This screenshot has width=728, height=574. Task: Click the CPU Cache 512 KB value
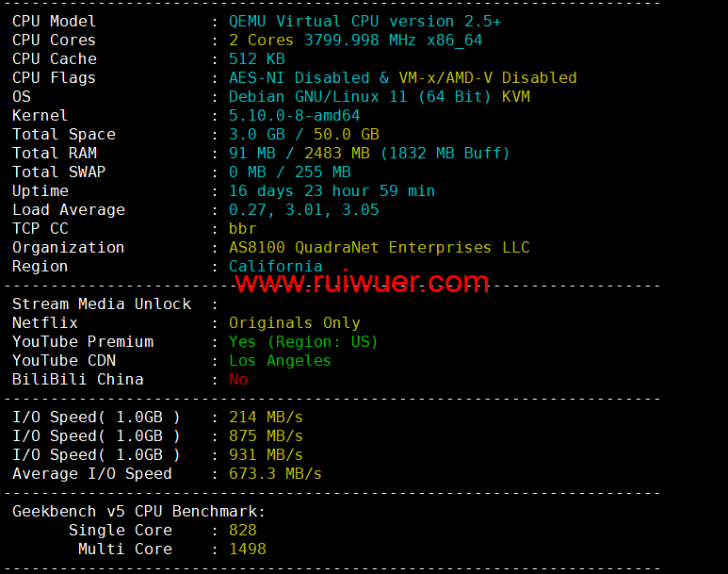coord(257,59)
